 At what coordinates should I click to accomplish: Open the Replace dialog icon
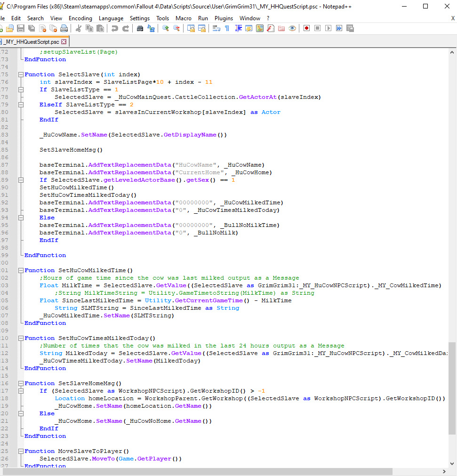pyautogui.click(x=151, y=29)
